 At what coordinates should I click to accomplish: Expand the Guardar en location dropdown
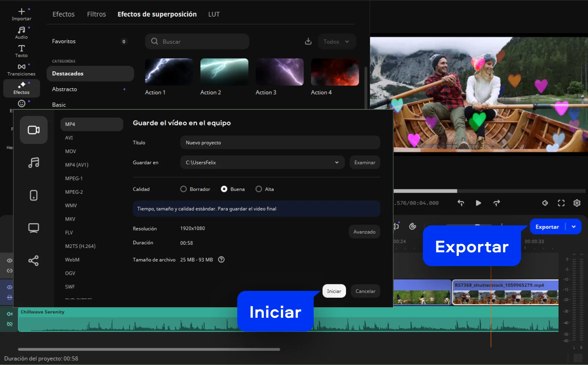pos(337,163)
